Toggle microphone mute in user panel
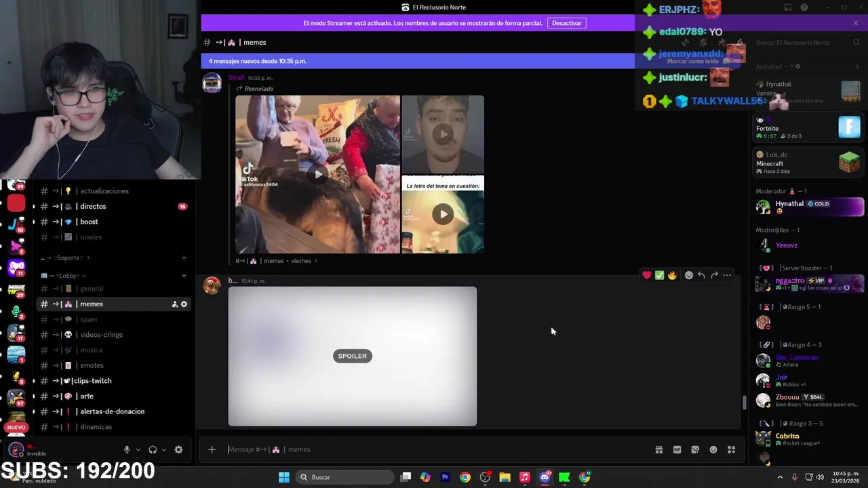This screenshot has height=488, width=868. [x=127, y=449]
